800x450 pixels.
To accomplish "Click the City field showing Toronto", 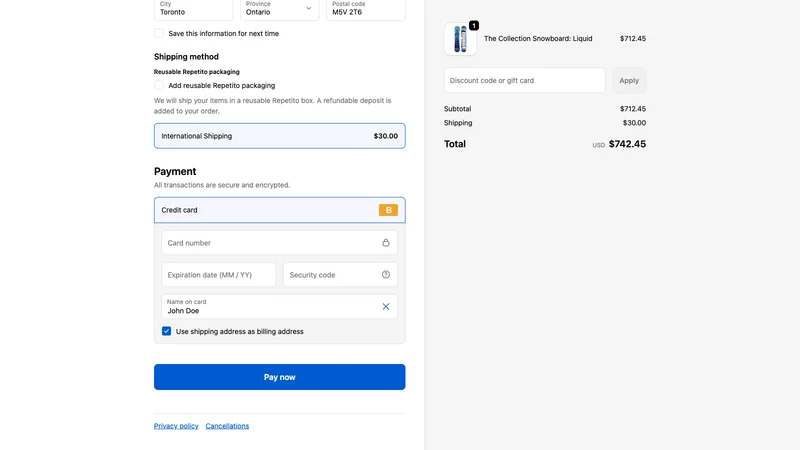I will [193, 9].
